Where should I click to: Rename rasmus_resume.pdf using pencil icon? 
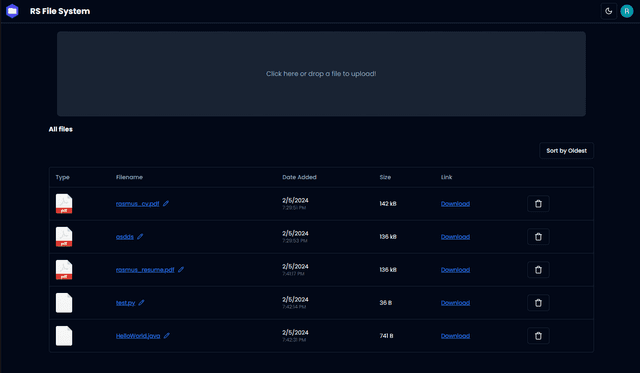coord(181,269)
